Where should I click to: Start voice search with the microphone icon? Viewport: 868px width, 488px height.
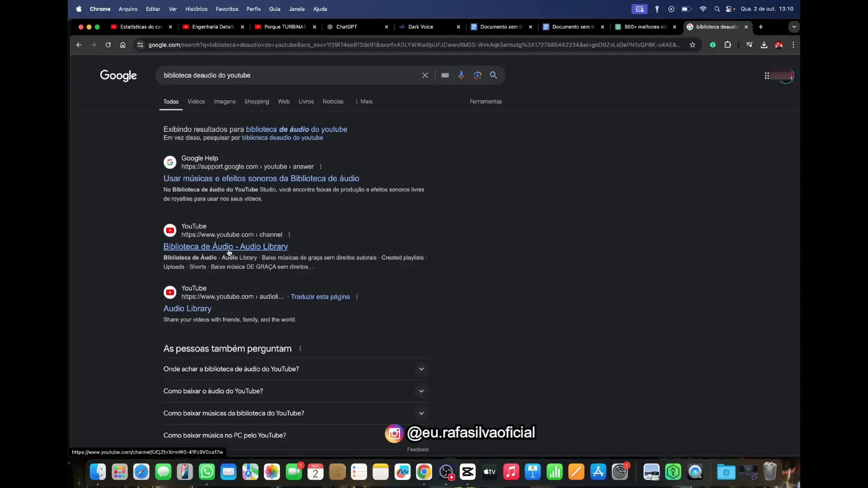461,75
